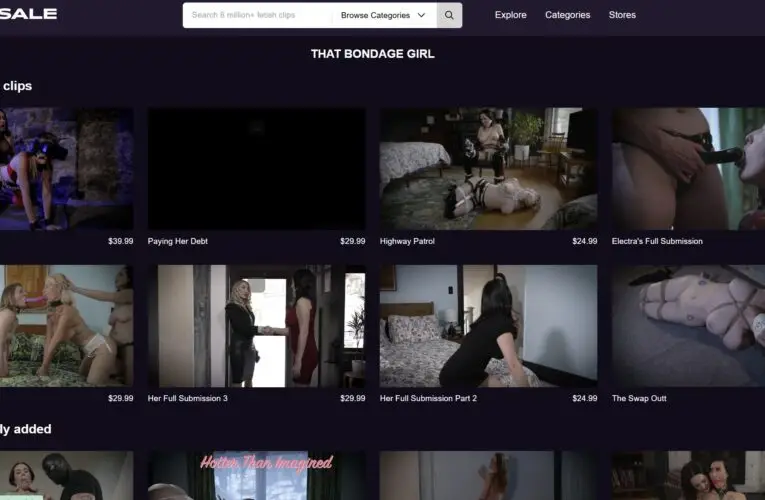Click the Her Full Submission Part 2 title
Screen dimensions: 765x500
[x=428, y=398]
